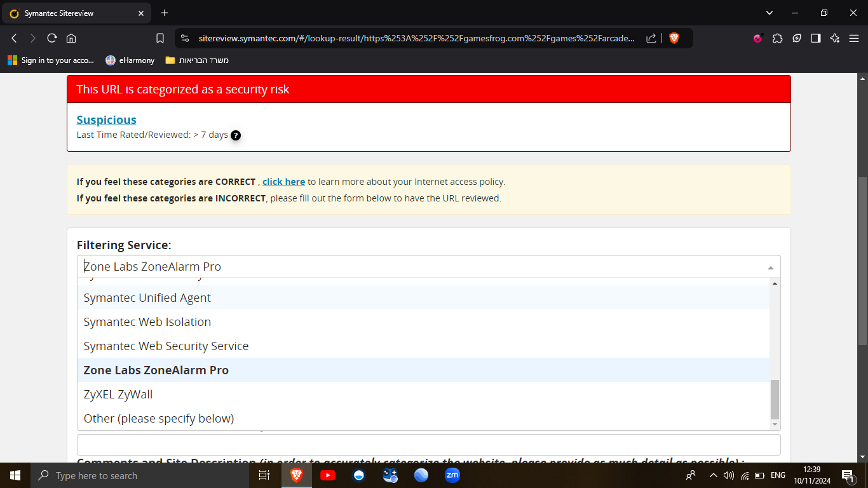This screenshot has height=488, width=868.
Task: Click the battery icon in system tray
Action: pyautogui.click(x=761, y=475)
